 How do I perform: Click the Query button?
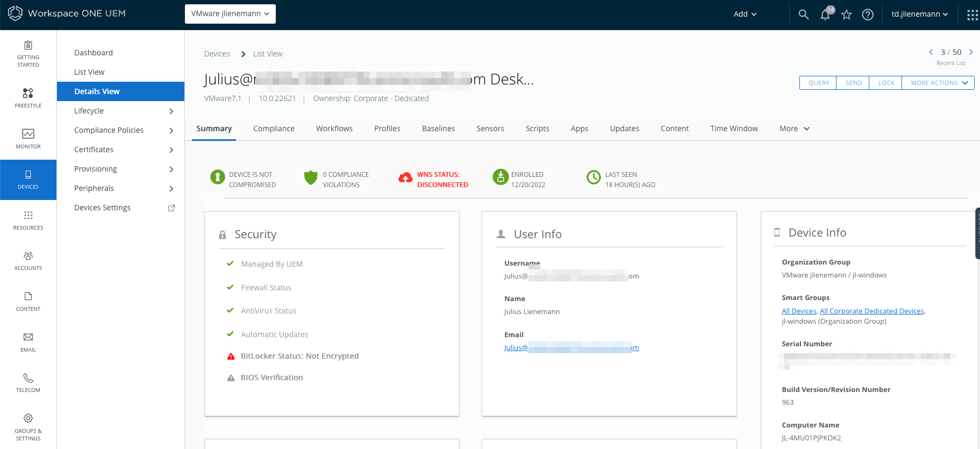[x=818, y=83]
